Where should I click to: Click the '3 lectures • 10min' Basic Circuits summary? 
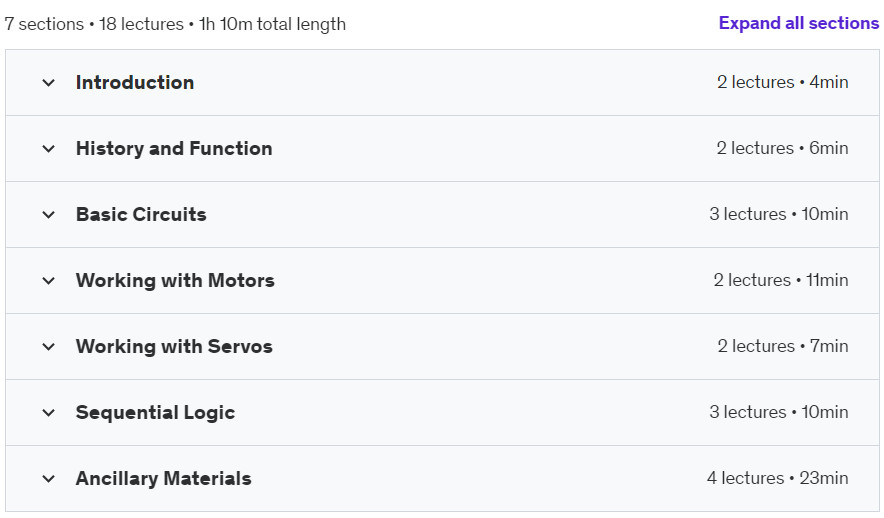click(x=778, y=215)
